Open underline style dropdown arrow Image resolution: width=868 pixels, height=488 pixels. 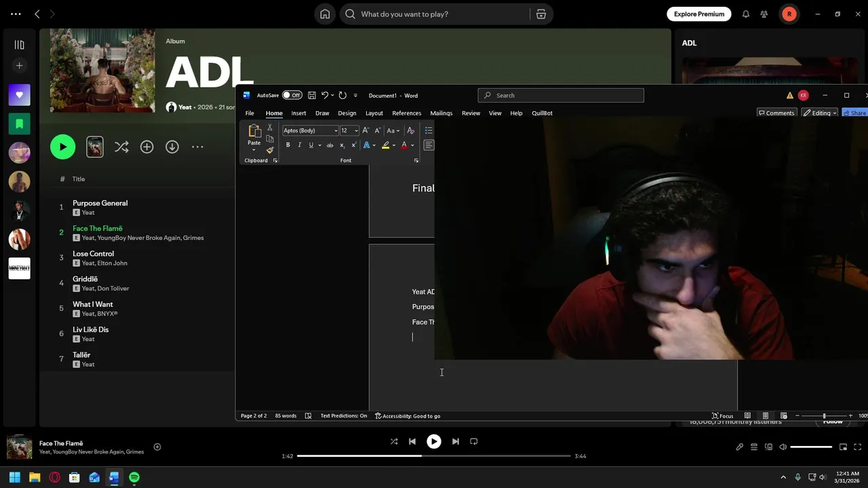[319, 145]
